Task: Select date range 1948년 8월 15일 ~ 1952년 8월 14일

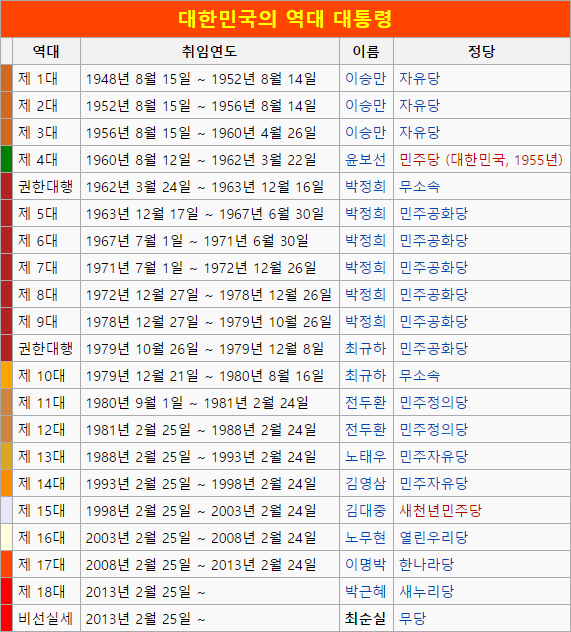Action: [201, 78]
